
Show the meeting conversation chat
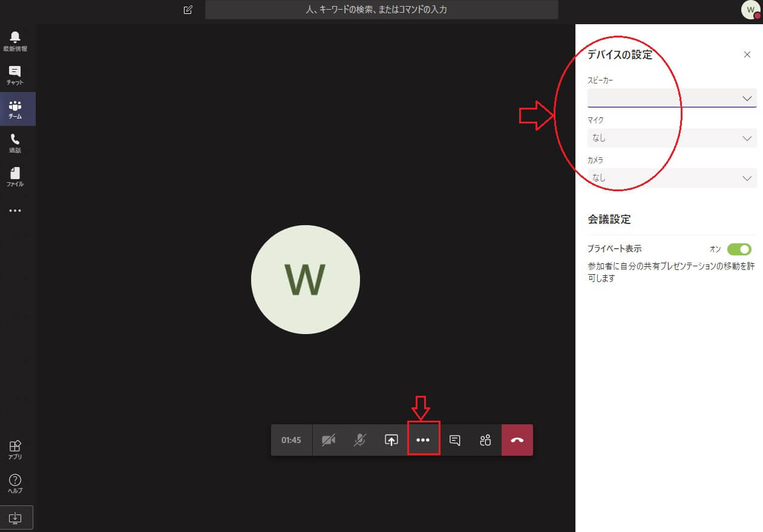pos(455,440)
